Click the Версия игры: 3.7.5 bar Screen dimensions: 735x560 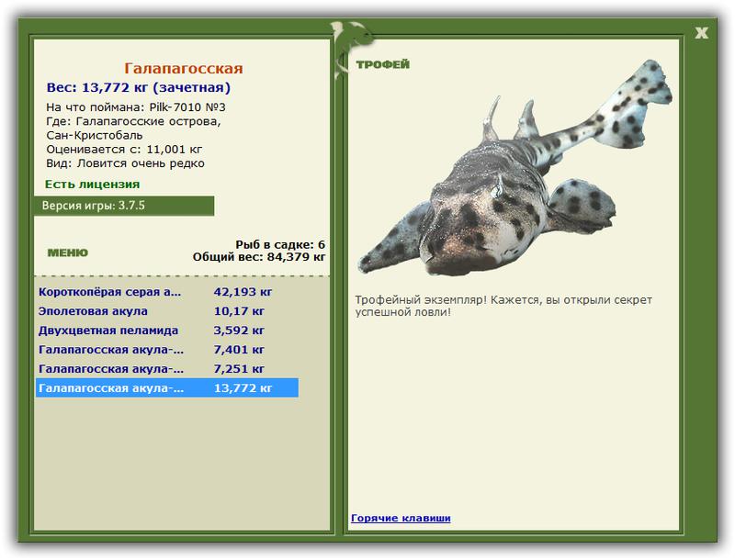click(x=124, y=206)
